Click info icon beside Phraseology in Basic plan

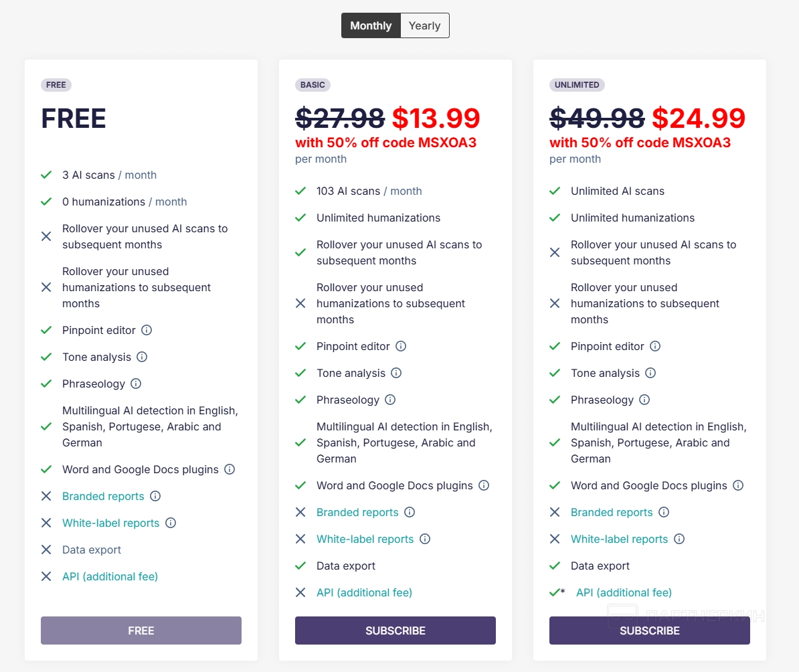(390, 400)
